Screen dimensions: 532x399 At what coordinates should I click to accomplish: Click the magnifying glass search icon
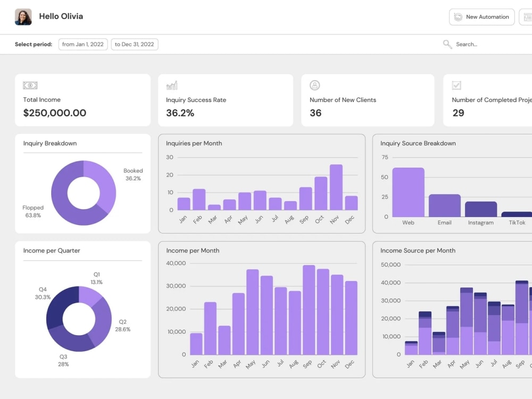[447, 44]
